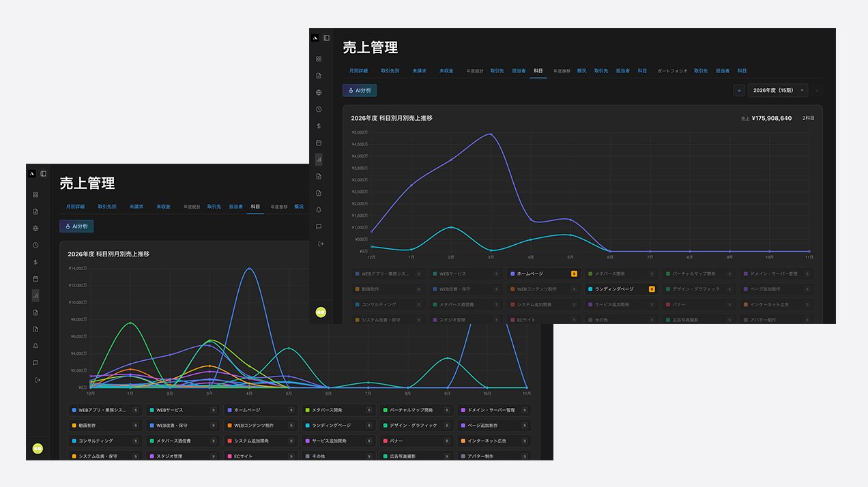Click chat bubble icon in lower-left window sidebar
This screenshot has width=868, height=487.
tap(35, 363)
